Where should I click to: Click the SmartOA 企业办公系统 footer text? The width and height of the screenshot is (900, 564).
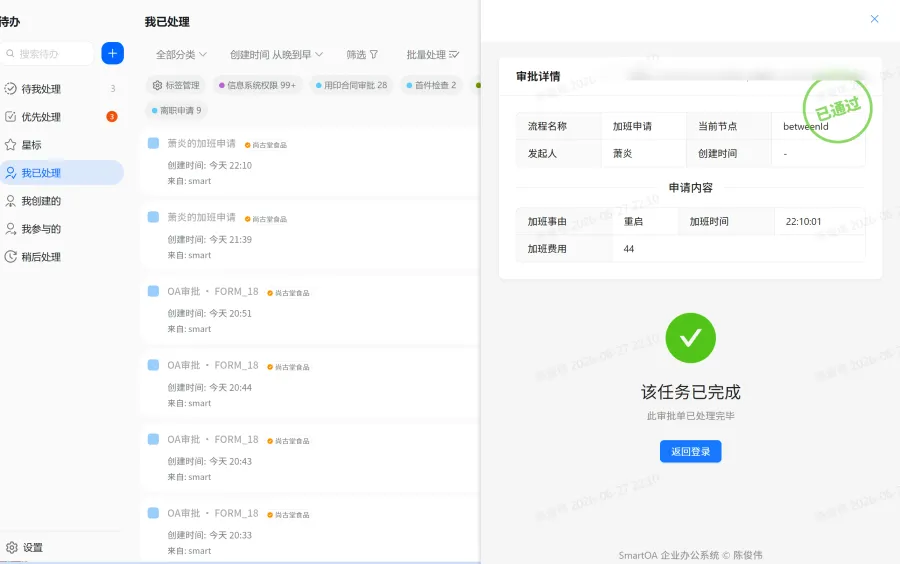click(690, 555)
